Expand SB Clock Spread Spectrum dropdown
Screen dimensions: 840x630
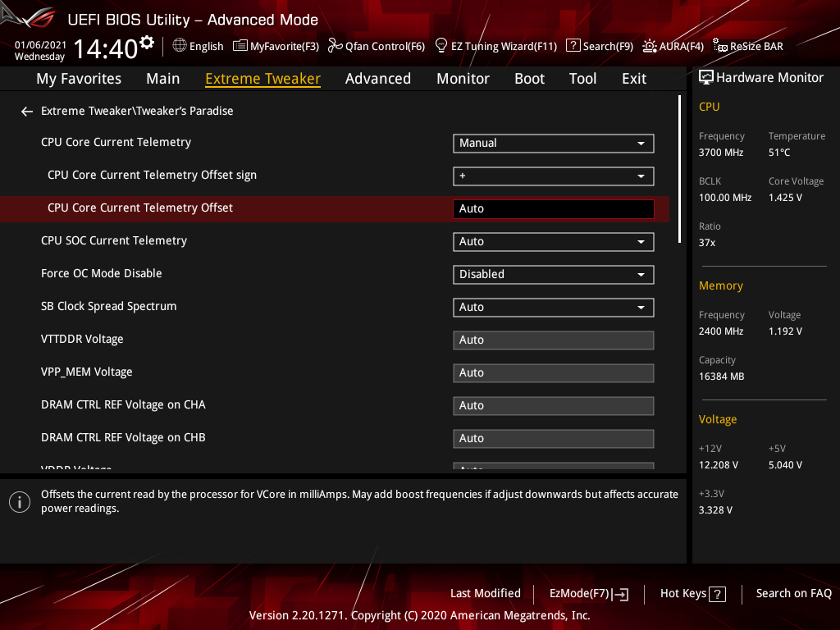pyautogui.click(x=554, y=308)
